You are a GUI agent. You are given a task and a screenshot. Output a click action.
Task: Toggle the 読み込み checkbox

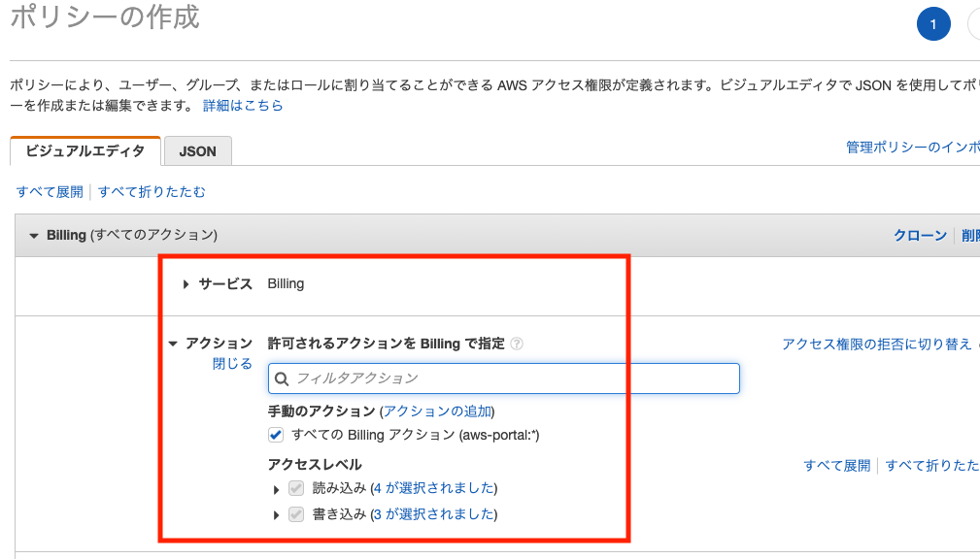click(296, 488)
